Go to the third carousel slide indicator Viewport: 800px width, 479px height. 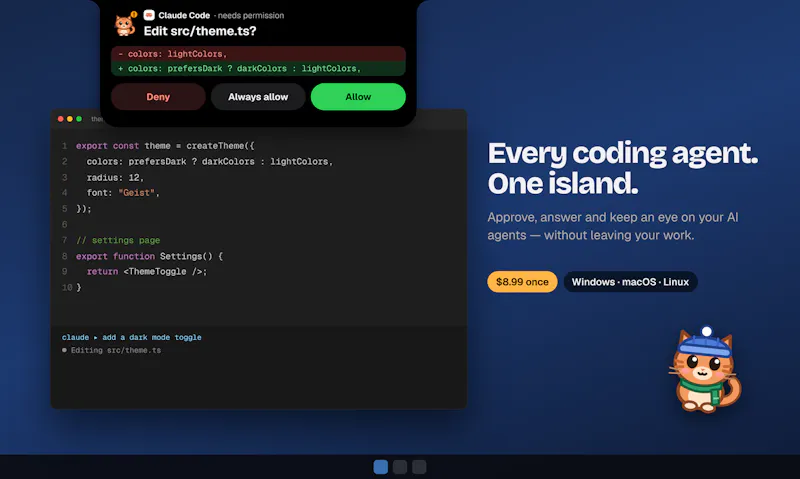419,467
